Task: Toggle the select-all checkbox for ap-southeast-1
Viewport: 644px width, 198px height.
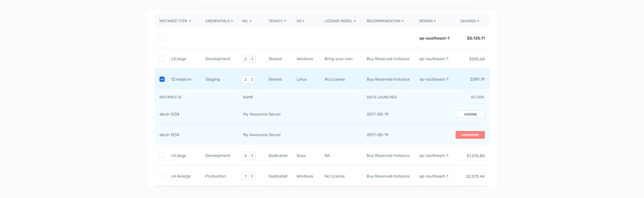Action: 162,38
